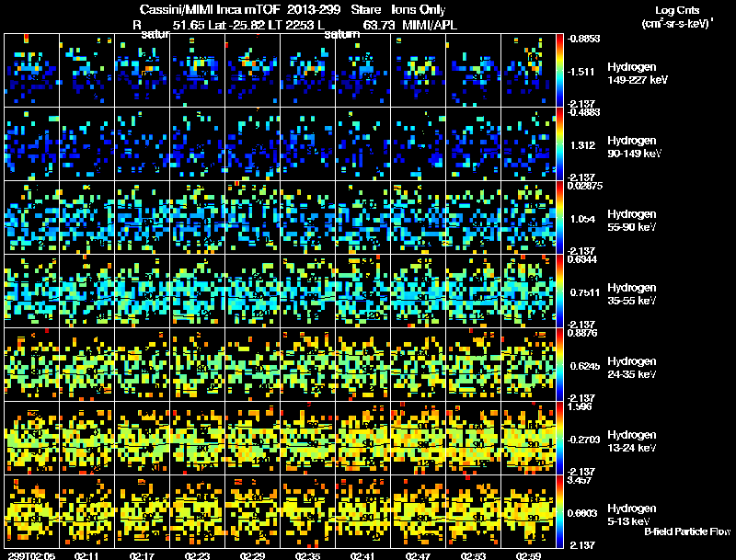Click the '02:41' time axis label
The image size is (736, 560).
[x=362, y=555]
